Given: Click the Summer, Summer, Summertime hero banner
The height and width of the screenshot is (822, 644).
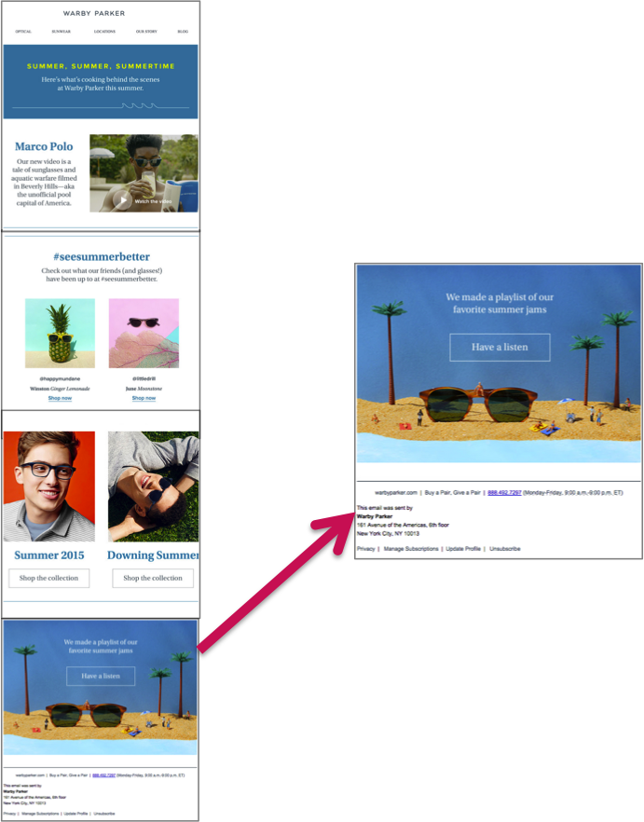Looking at the screenshot, I should coord(101,81).
